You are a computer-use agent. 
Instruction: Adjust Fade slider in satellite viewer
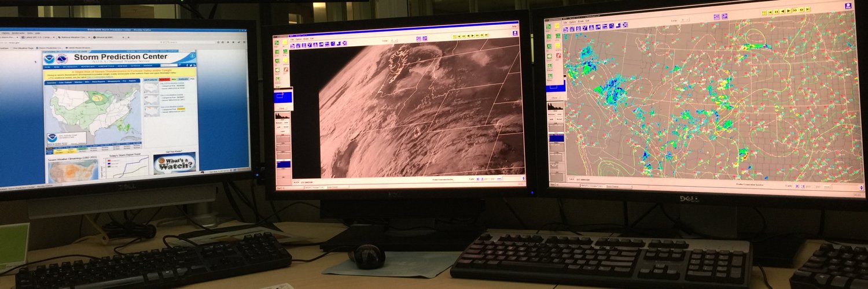(489, 179)
